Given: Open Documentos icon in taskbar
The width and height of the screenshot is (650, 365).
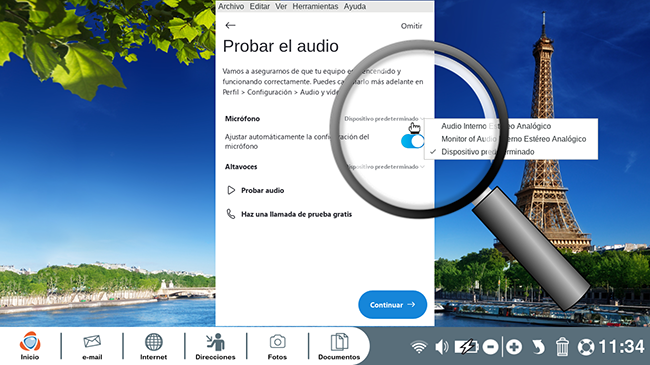Looking at the screenshot, I should pyautogui.click(x=339, y=346).
